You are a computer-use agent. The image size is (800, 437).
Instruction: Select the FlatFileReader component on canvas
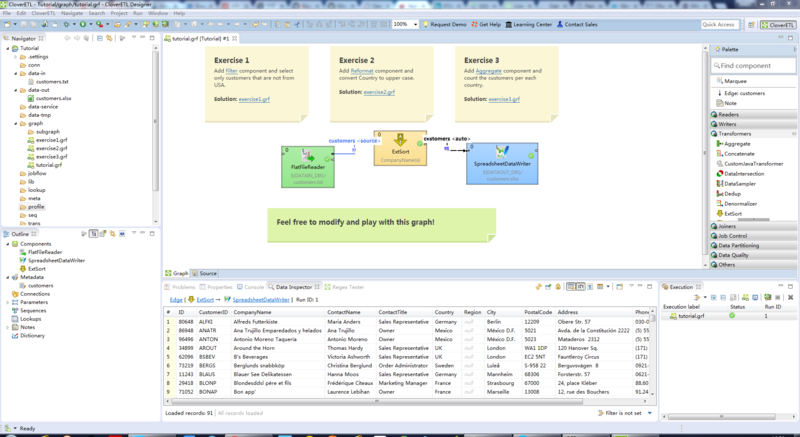[x=308, y=167]
